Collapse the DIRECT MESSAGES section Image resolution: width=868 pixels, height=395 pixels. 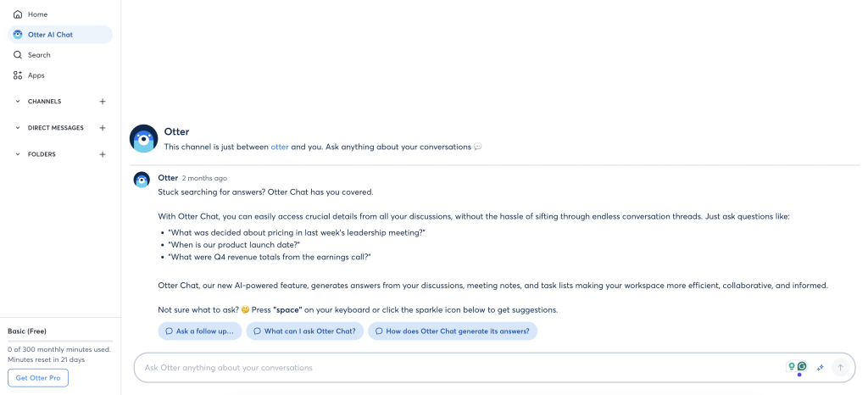(x=18, y=128)
